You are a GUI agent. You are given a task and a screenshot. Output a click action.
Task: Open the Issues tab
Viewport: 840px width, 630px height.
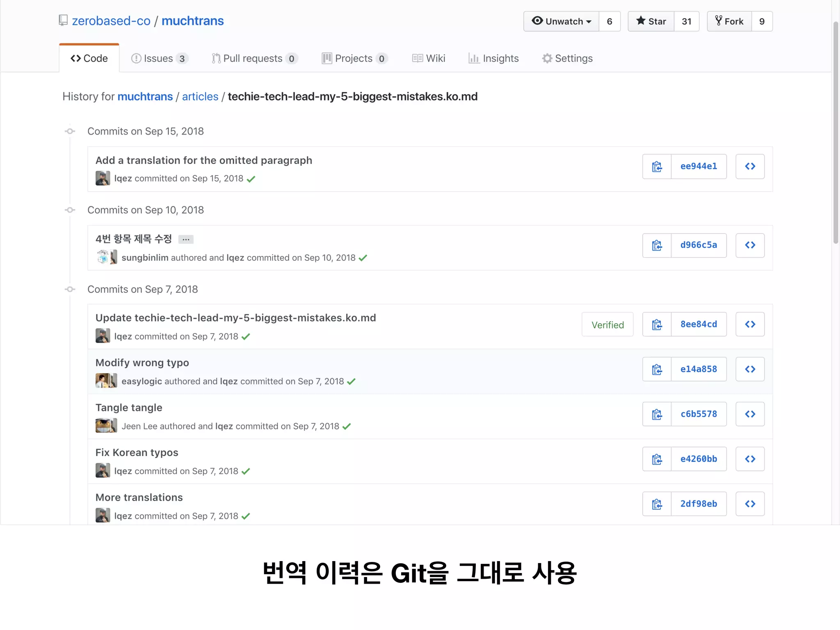[x=160, y=58]
